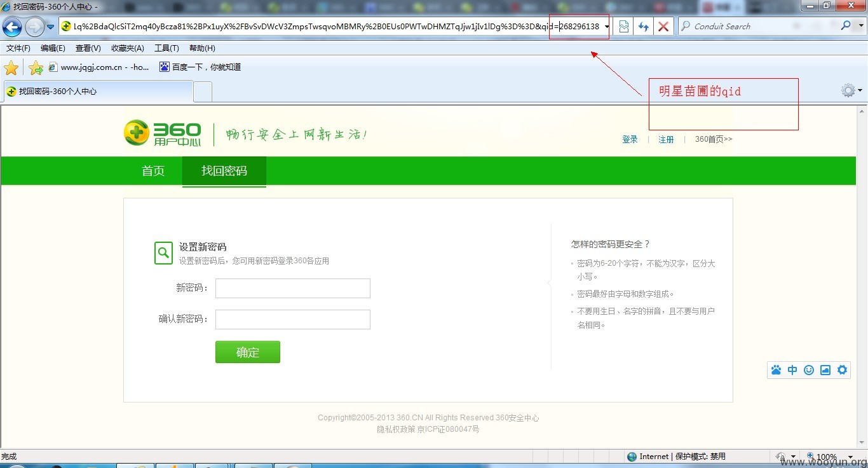Click the picture icon in floating toolbar

click(825, 370)
